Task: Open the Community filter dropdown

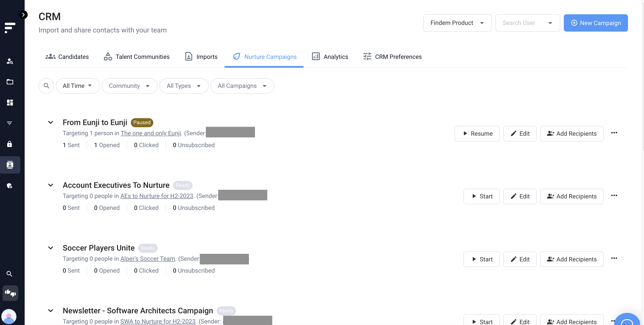Action: click(x=130, y=86)
